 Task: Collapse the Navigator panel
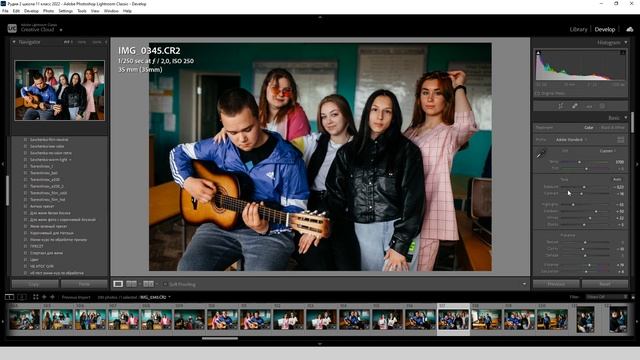coord(14,42)
